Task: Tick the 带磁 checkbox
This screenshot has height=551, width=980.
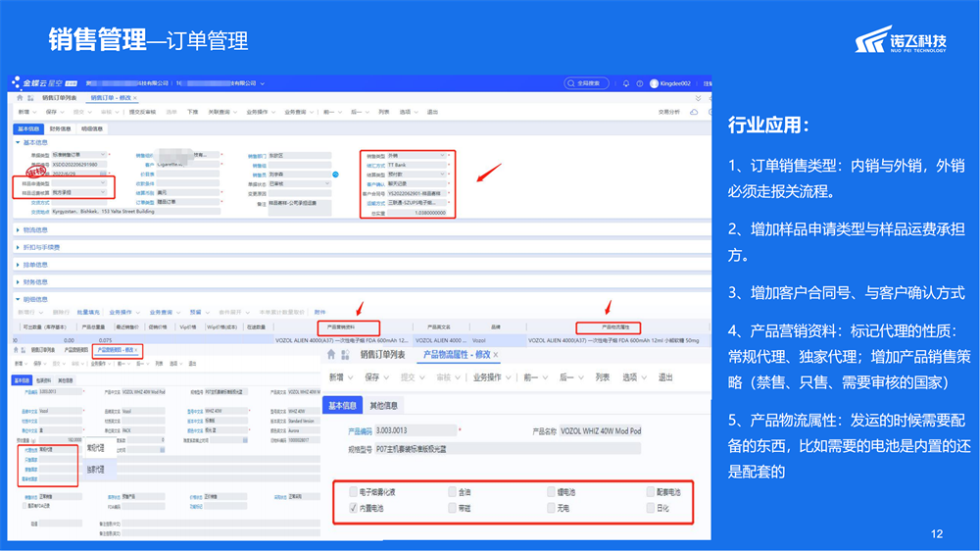Action: point(452,508)
